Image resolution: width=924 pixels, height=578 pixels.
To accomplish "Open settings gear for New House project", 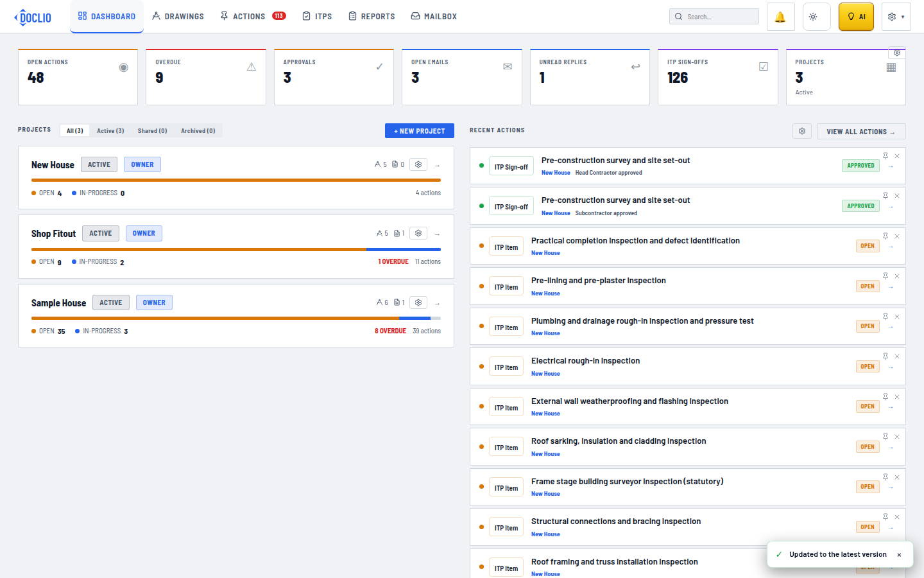I will click(418, 164).
